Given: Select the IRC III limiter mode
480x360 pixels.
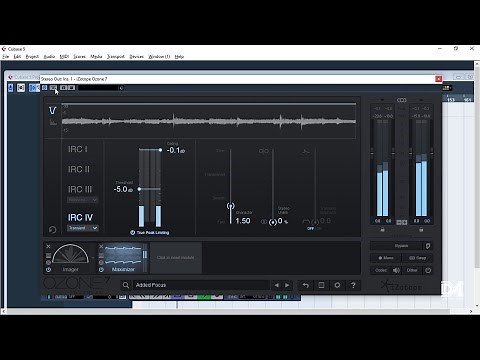Looking at the screenshot, I should 80,189.
